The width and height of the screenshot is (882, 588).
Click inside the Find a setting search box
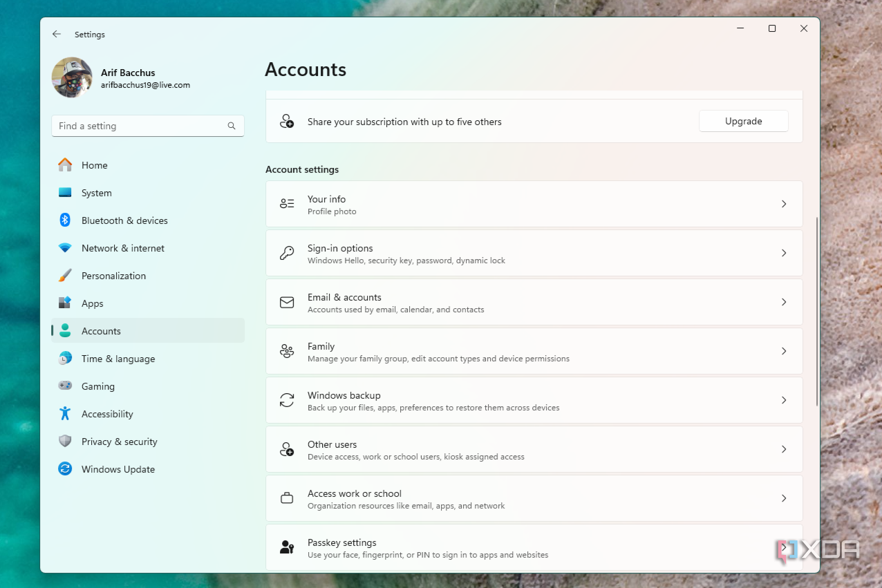click(x=138, y=126)
